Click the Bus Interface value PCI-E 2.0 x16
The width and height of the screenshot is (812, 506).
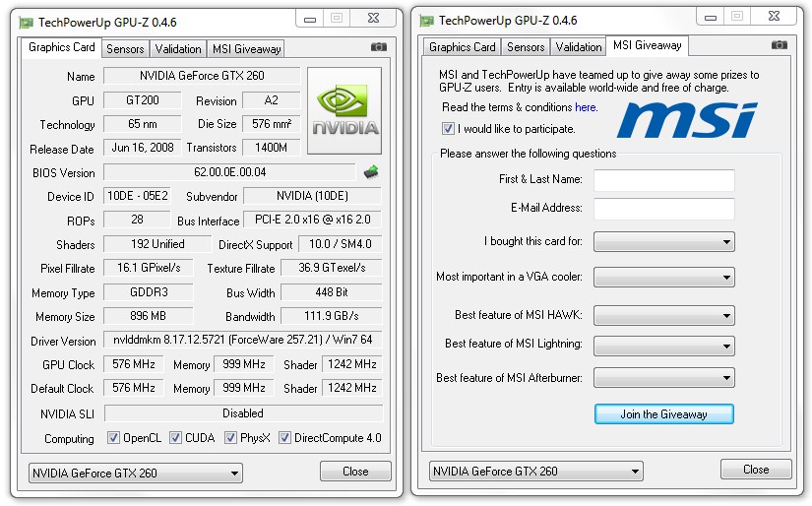pyautogui.click(x=312, y=220)
